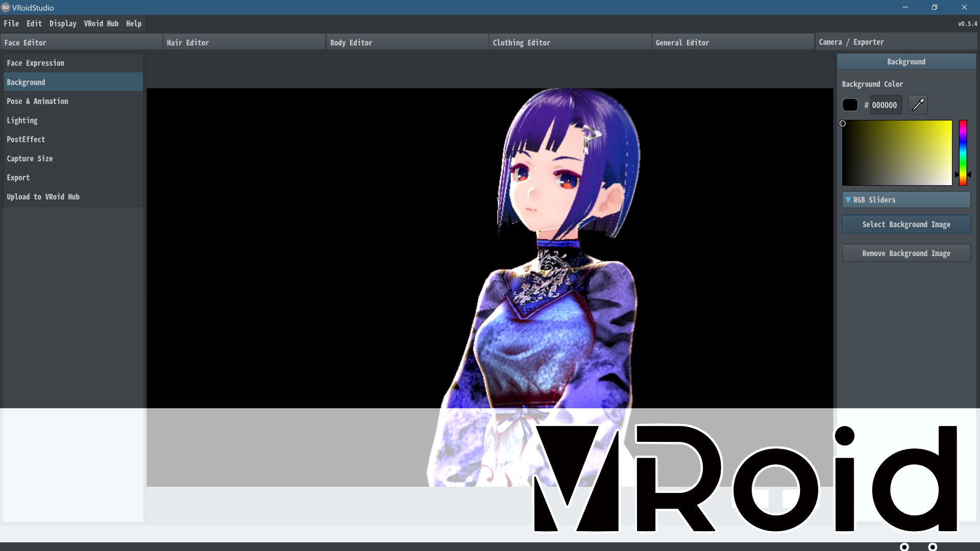Open Lighting settings
This screenshot has width=980, height=551.
click(22, 120)
